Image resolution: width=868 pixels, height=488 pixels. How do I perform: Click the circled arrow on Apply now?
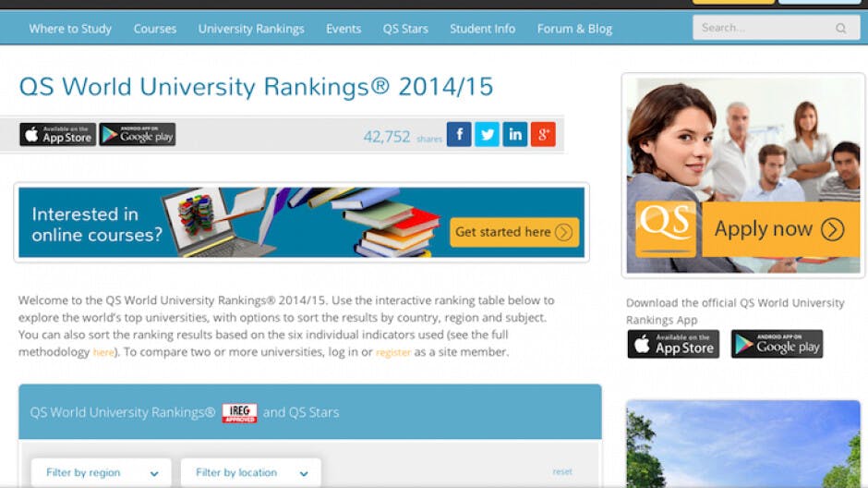833,229
